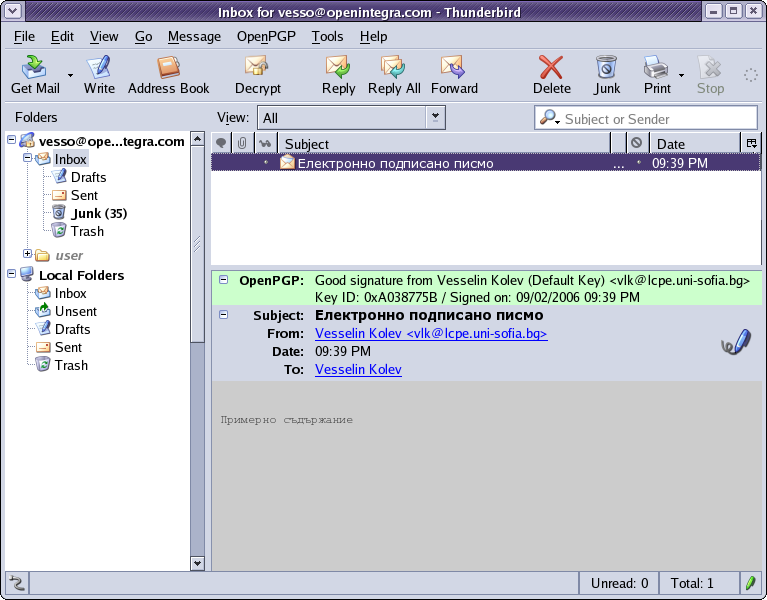The height and width of the screenshot is (600, 767).
Task: Click the activity throbber icon
Action: coord(750,75)
